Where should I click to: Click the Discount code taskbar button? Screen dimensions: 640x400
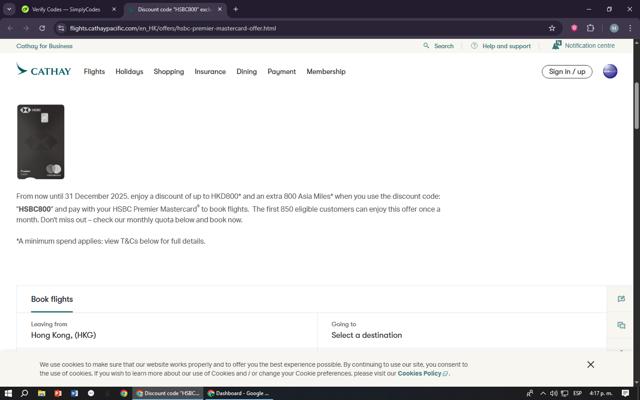pyautogui.click(x=168, y=393)
